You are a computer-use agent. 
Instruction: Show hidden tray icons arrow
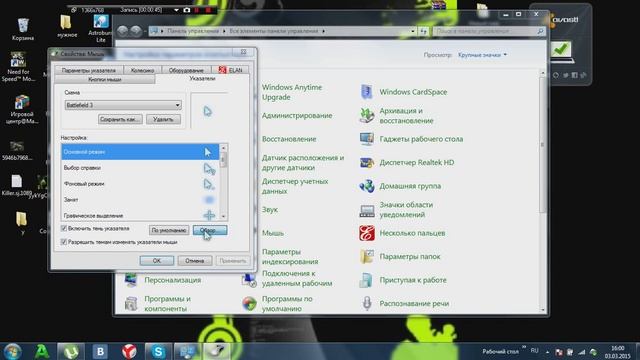pos(547,352)
